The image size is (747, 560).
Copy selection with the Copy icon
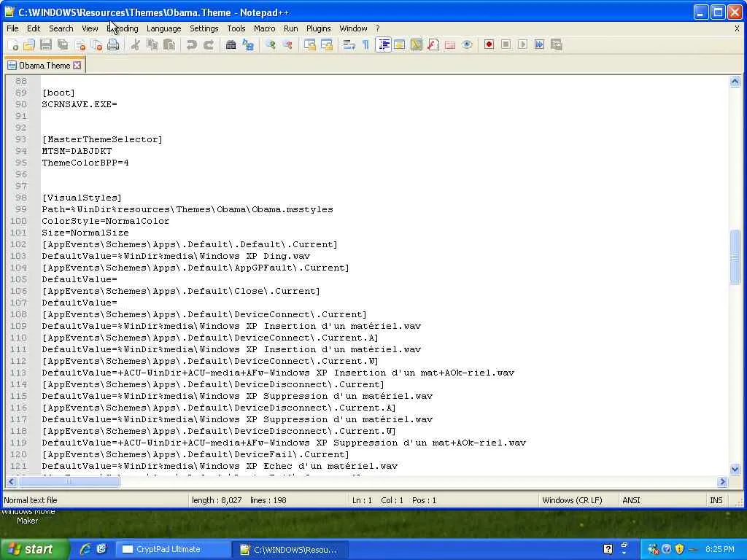tap(152, 44)
